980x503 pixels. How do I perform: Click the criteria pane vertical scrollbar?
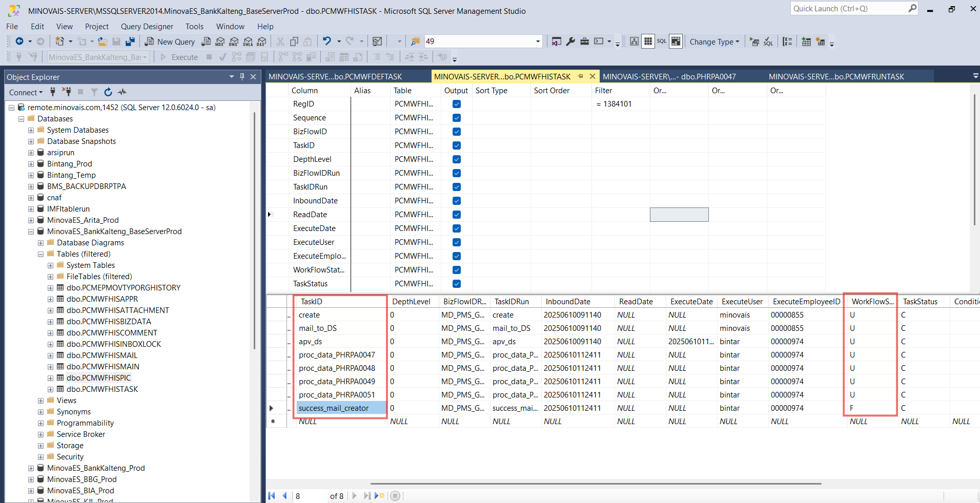(x=974, y=160)
